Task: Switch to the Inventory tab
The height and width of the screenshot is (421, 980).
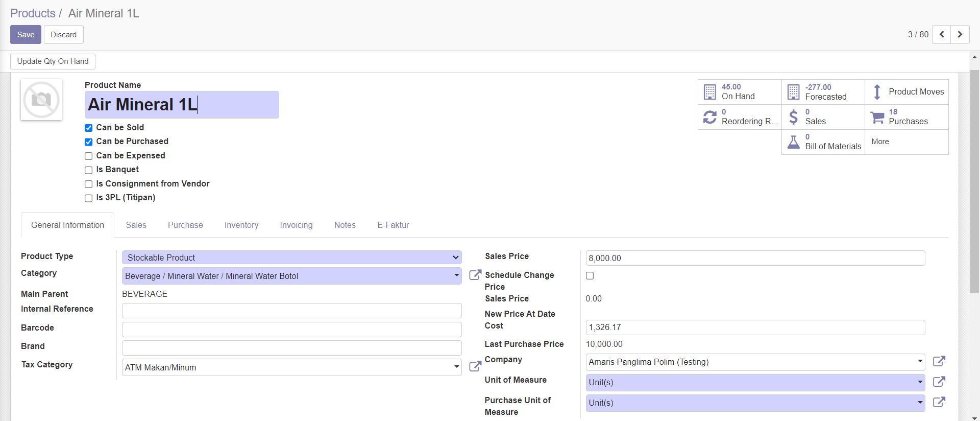Action: tap(241, 225)
